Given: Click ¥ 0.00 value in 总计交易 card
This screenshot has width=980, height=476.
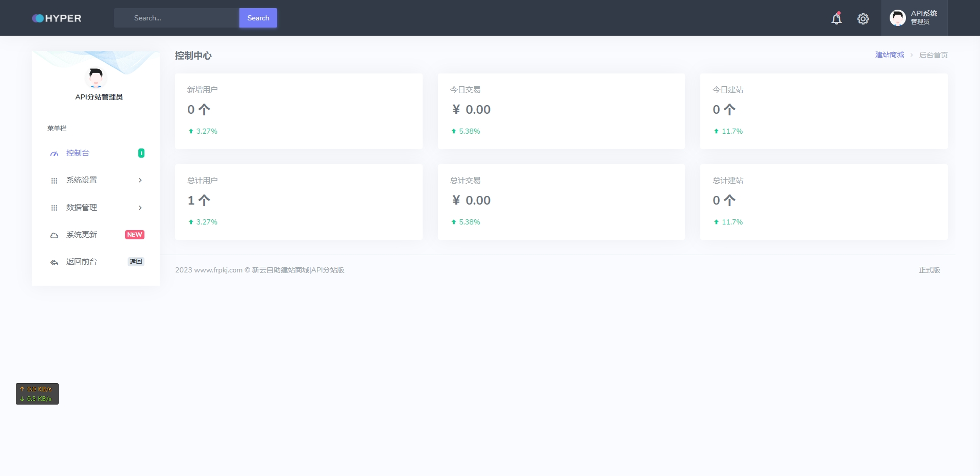Looking at the screenshot, I should pyautogui.click(x=471, y=201).
